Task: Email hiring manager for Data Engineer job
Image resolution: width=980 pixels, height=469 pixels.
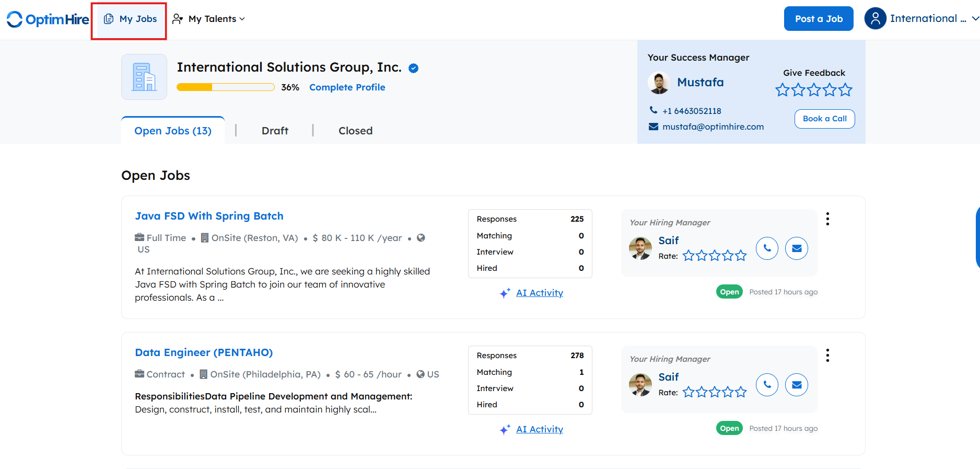Action: click(x=797, y=385)
